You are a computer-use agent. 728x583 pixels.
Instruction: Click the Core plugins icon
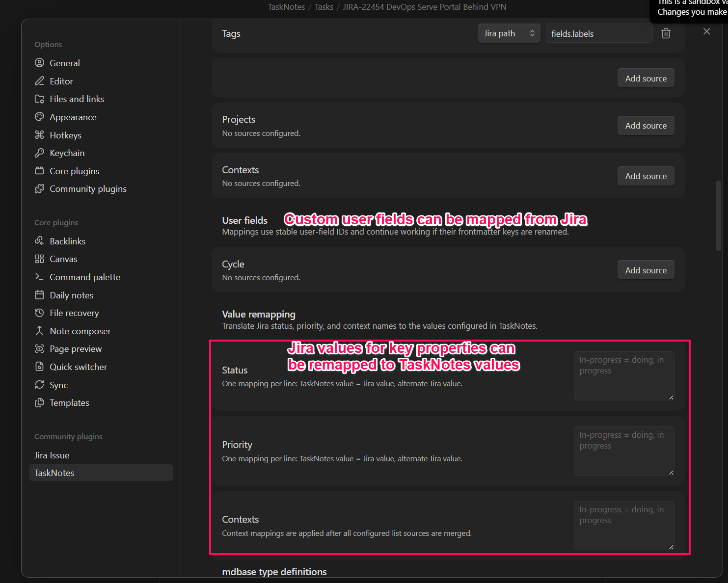(x=39, y=171)
